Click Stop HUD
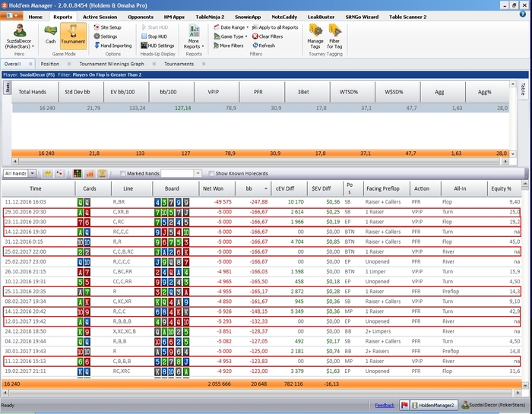The width and height of the screenshot is (532, 414). pyautogui.click(x=154, y=36)
